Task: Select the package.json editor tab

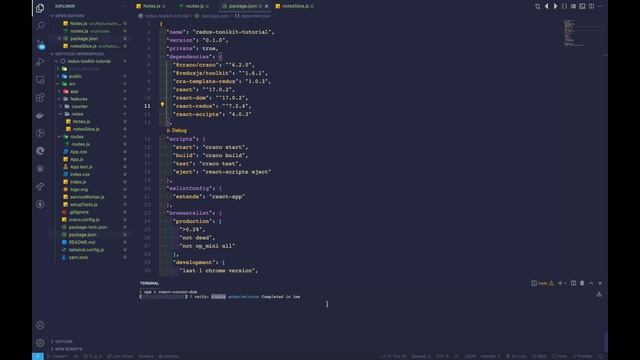Action: click(x=242, y=6)
